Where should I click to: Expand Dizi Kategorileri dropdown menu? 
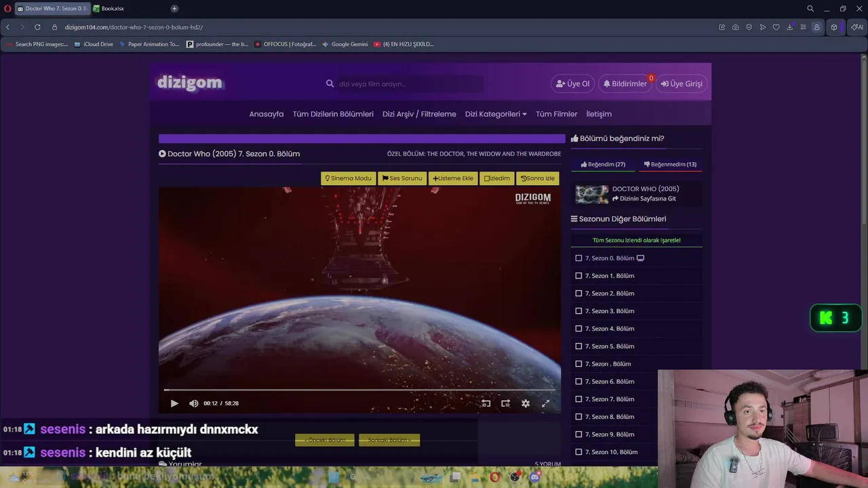pos(496,114)
